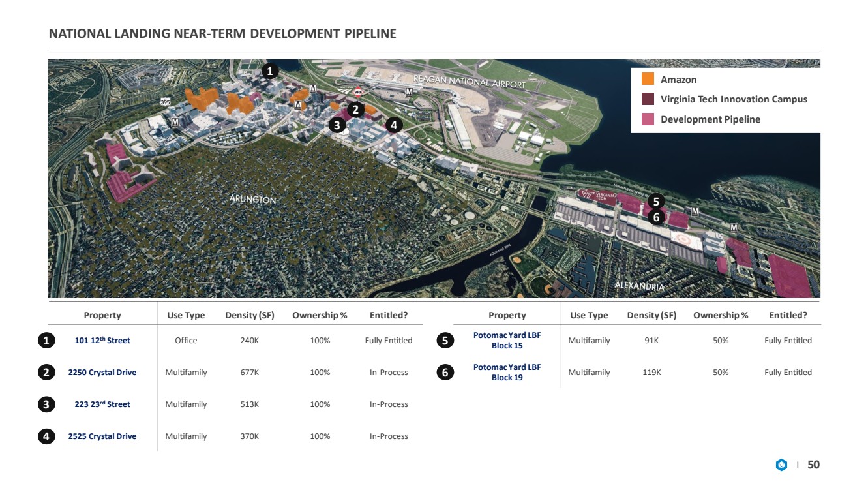
Task: Click the blue hexagon logo by the page number
Action: pyautogui.click(x=781, y=465)
